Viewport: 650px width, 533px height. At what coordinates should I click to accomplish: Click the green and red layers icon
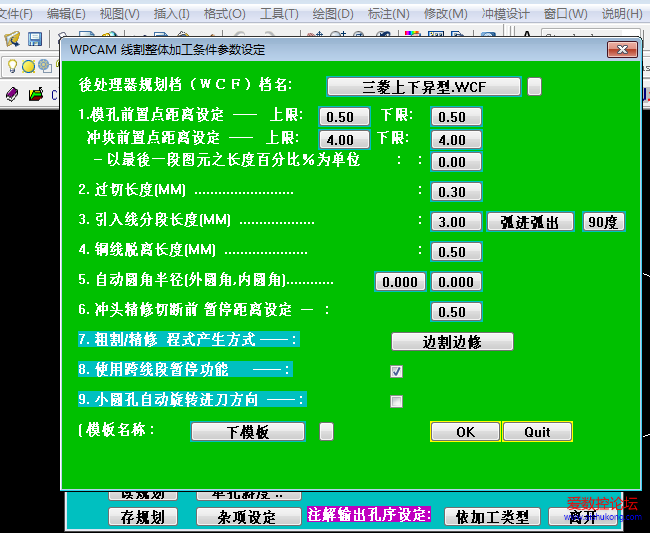coord(36,94)
